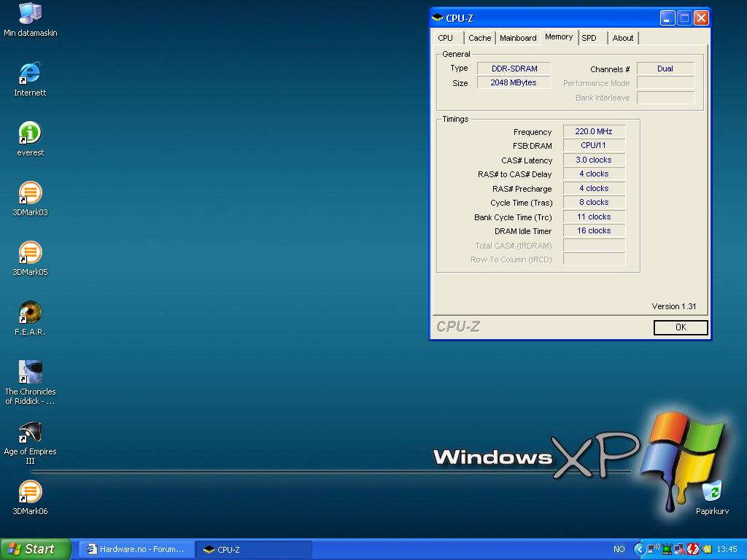Launch the Internett Internet Explorer shortcut
The image size is (747, 560).
(x=30, y=79)
